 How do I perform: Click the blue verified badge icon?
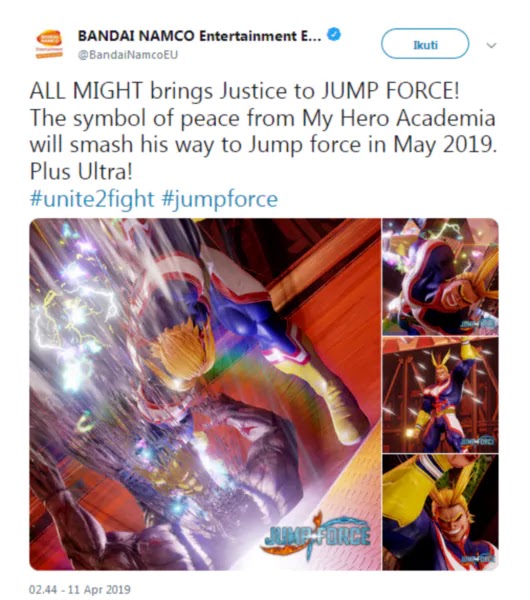[x=334, y=35]
